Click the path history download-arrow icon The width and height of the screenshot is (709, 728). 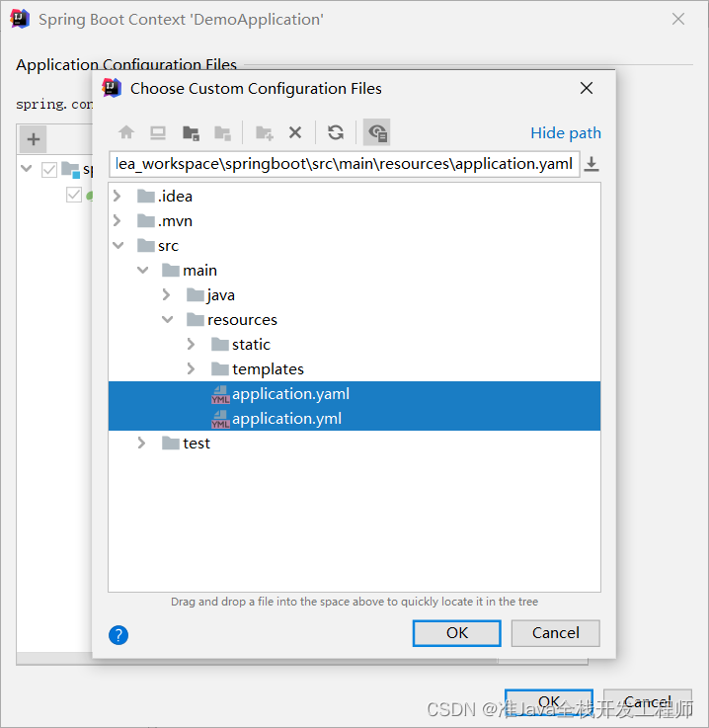[591, 164]
